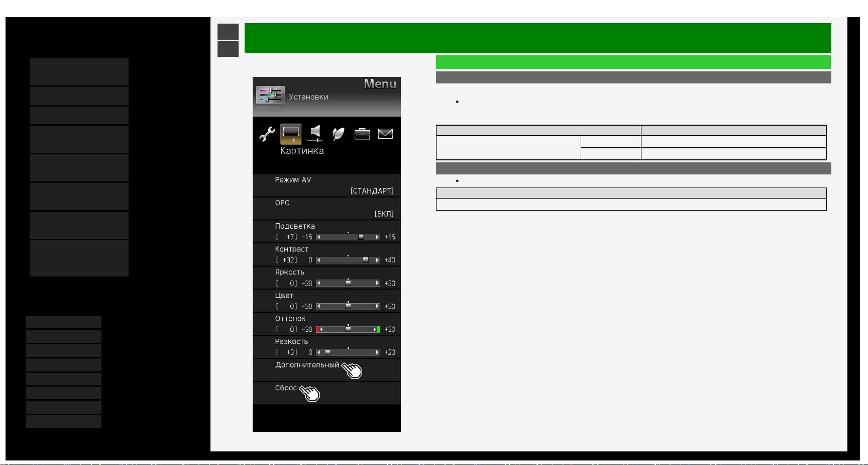Click the Контраст label
Viewport: 868px width, 465px height.
pyautogui.click(x=292, y=249)
